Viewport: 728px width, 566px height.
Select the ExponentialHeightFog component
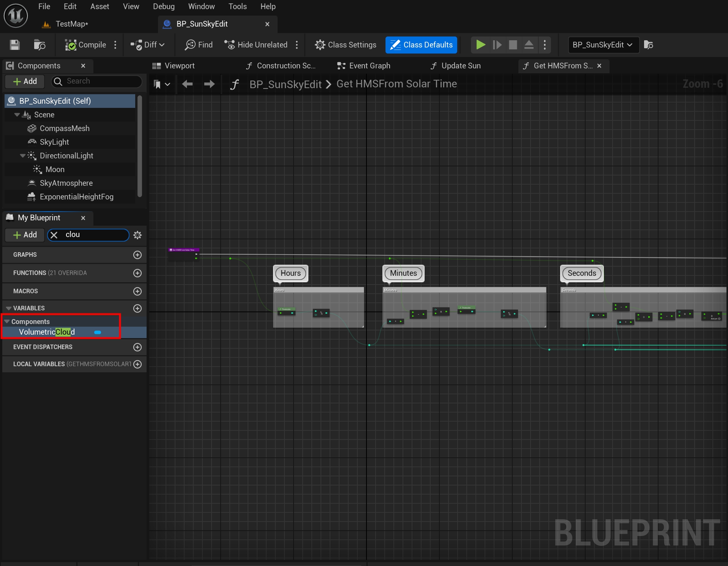[x=76, y=197]
